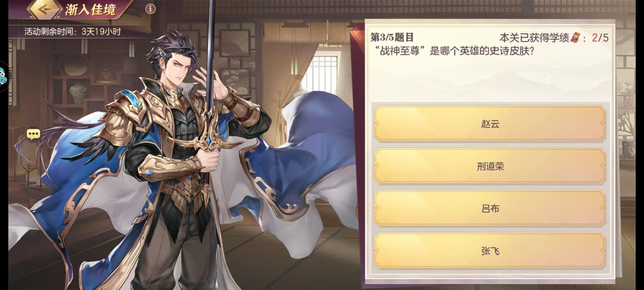The image size is (644, 290).
Task: Tap the red scroll 学绩 icon
Action: [x=575, y=38]
